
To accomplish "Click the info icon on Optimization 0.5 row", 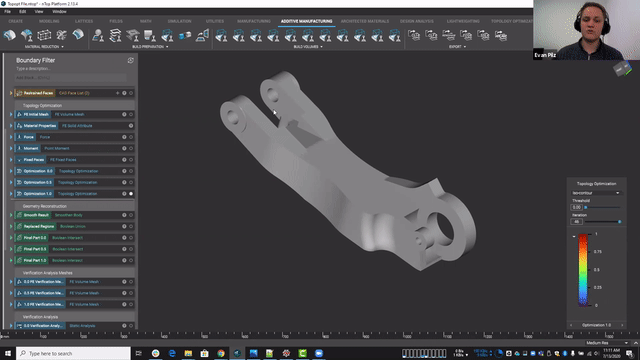I will [124, 182].
